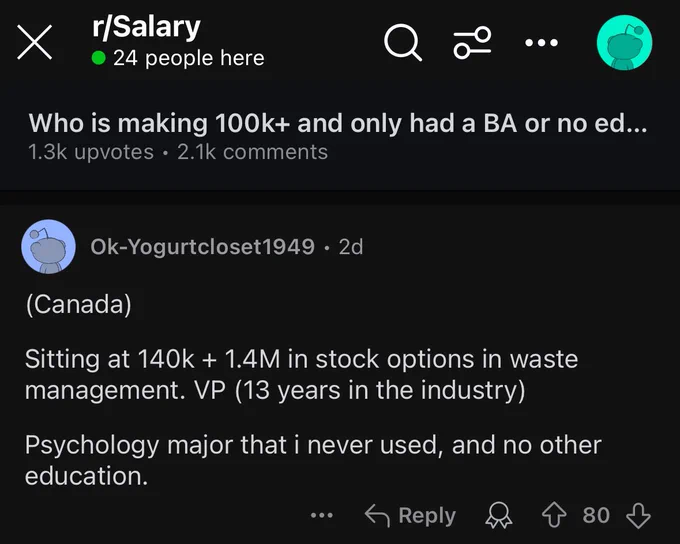Open the truncated 100k+ post title
This screenshot has width=680, height=544.
click(338, 123)
